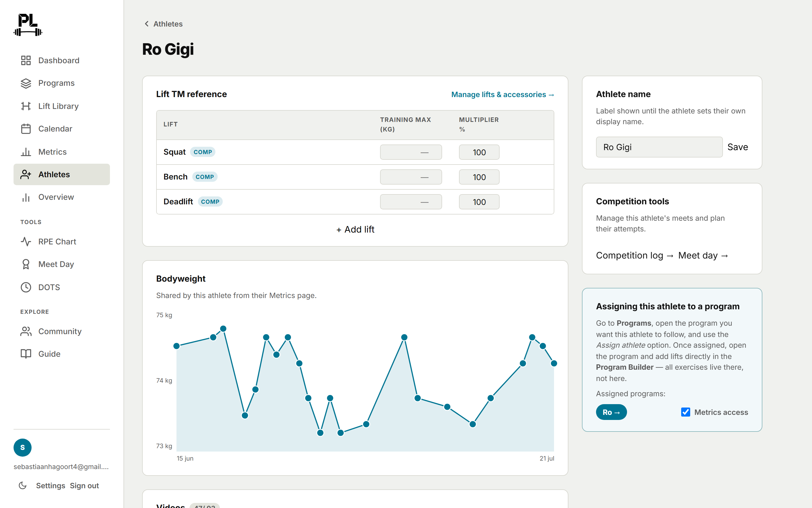Click the Calendar icon in sidebar
Image resolution: width=812 pixels, height=508 pixels.
tap(26, 129)
